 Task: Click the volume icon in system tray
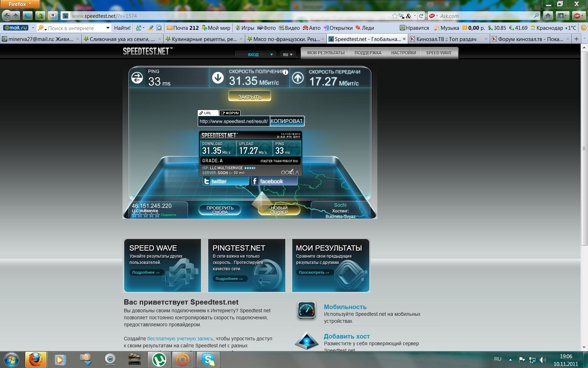(x=543, y=360)
